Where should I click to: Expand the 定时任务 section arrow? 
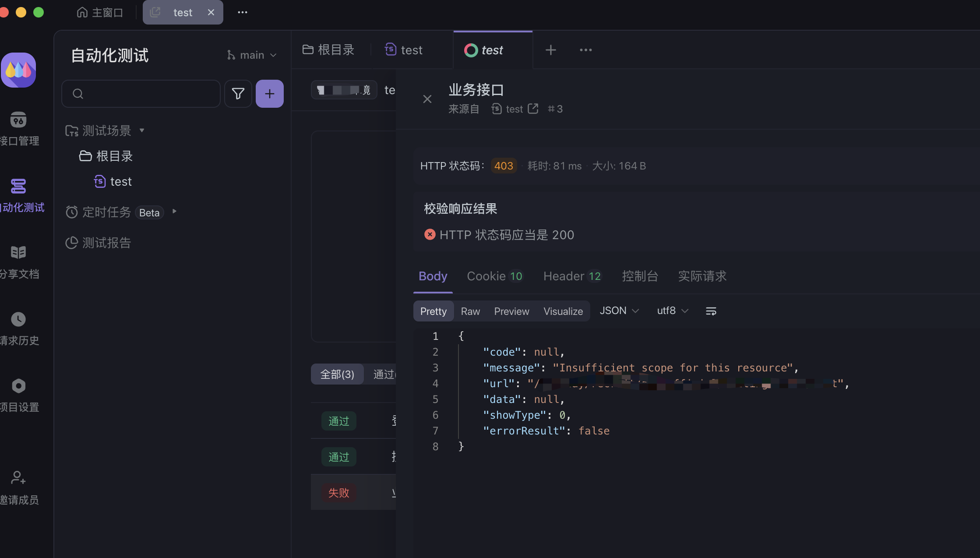[x=174, y=212]
